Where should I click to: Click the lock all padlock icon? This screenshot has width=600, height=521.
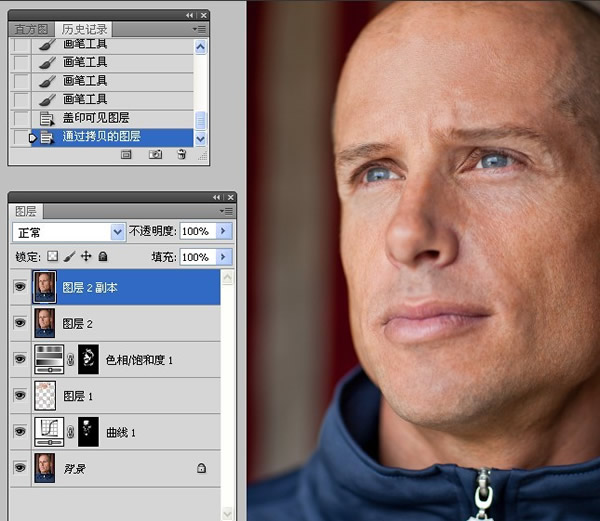[x=103, y=256]
